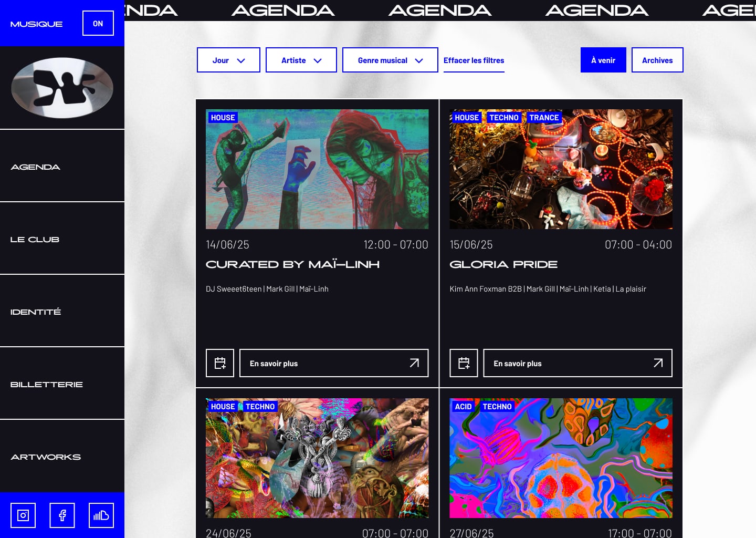Add Curated by Maï-Linh to calendar
Viewport: 756px width, 538px height.
point(220,363)
